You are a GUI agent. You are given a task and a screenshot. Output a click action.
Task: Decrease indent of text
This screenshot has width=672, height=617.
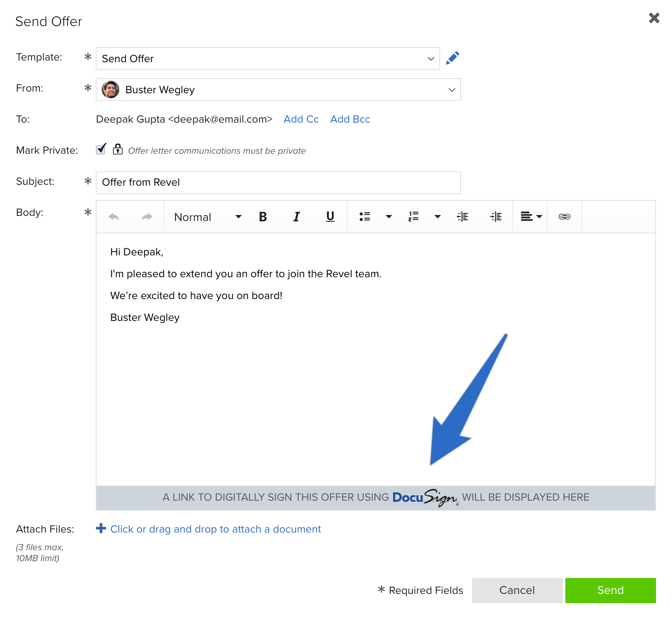coord(462,217)
